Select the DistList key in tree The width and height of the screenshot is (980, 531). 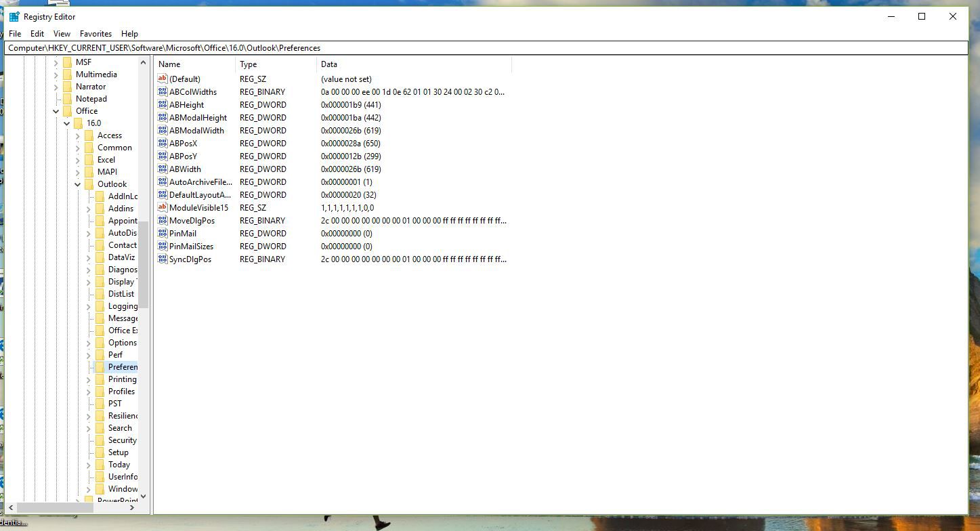click(121, 294)
